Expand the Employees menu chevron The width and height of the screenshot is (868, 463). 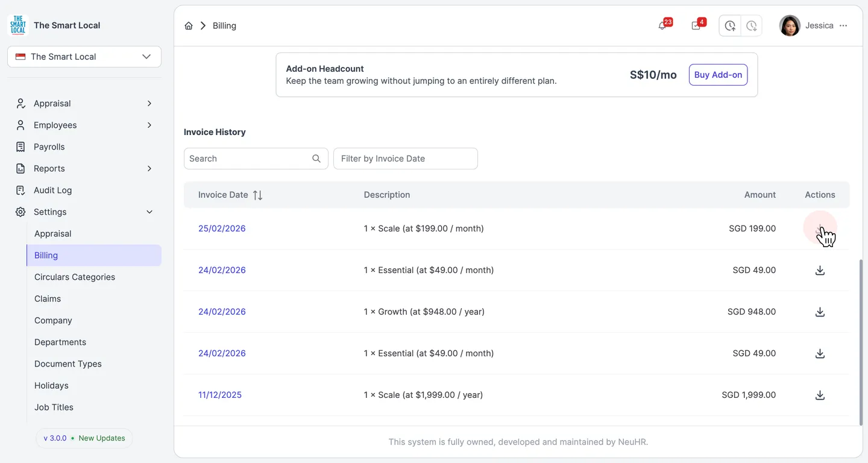(149, 125)
